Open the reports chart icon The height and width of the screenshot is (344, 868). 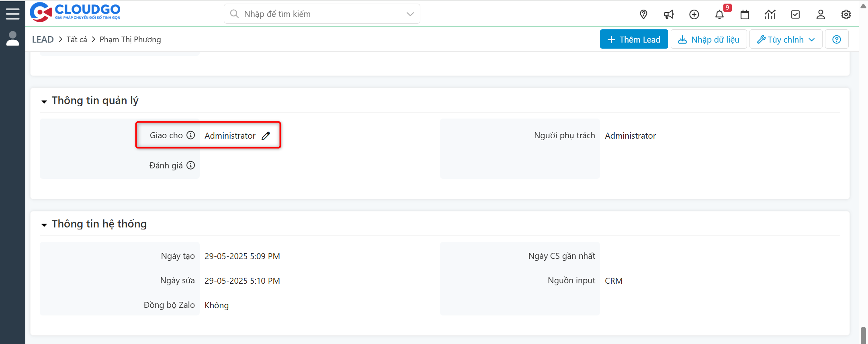[770, 15]
